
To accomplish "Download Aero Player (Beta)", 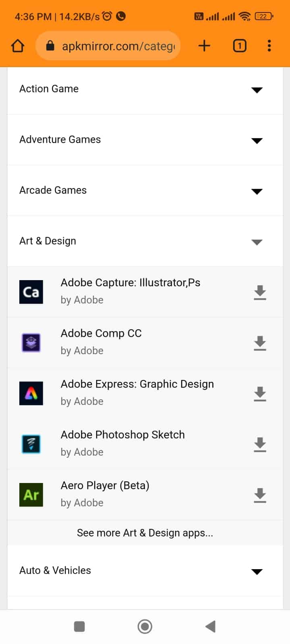I will (x=260, y=495).
